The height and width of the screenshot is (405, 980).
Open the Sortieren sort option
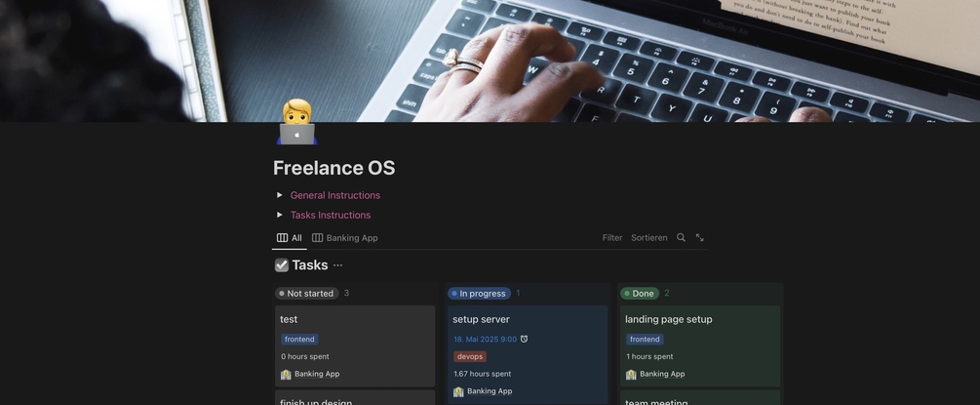pyautogui.click(x=649, y=238)
